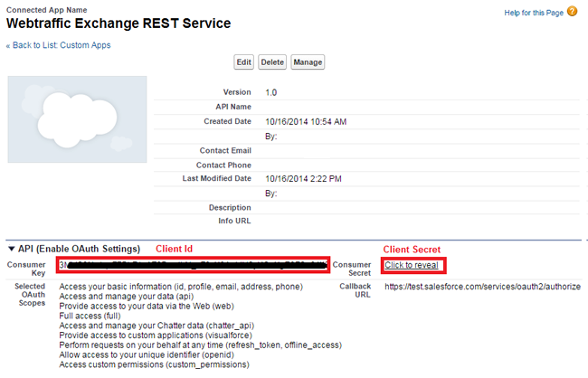588x378 pixels.
Task: Click scope 'Perform requests on your behalf at any time'
Action: pos(201,345)
